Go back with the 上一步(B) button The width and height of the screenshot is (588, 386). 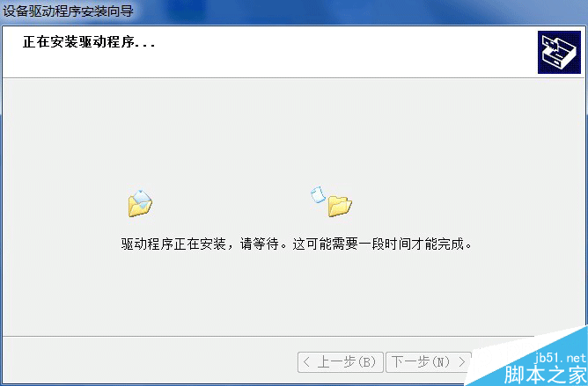(x=341, y=362)
